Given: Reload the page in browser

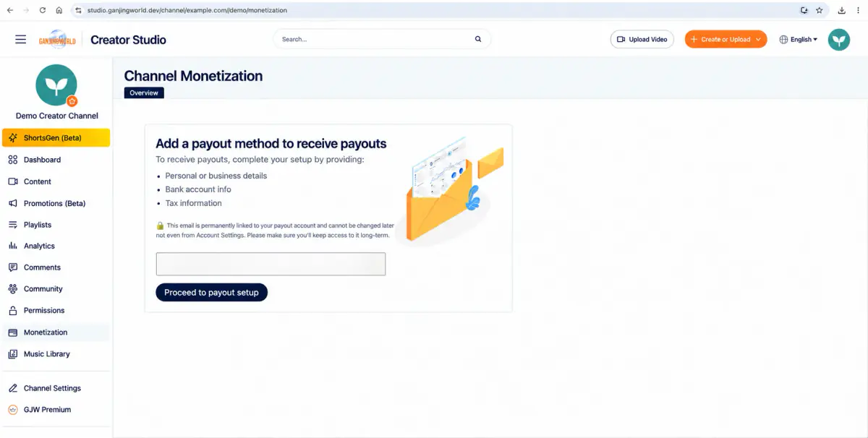Looking at the screenshot, I should point(43,11).
